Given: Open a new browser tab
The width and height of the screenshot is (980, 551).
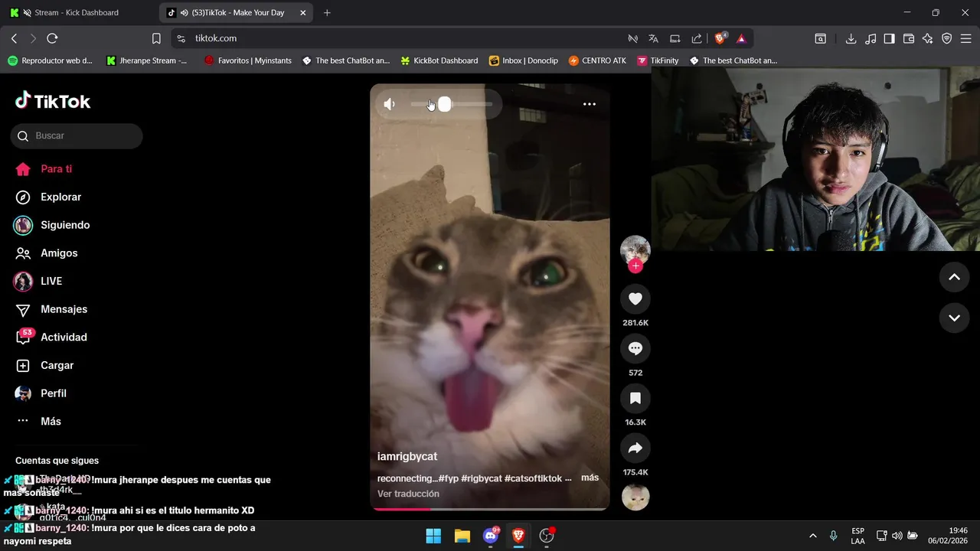Looking at the screenshot, I should tap(327, 13).
